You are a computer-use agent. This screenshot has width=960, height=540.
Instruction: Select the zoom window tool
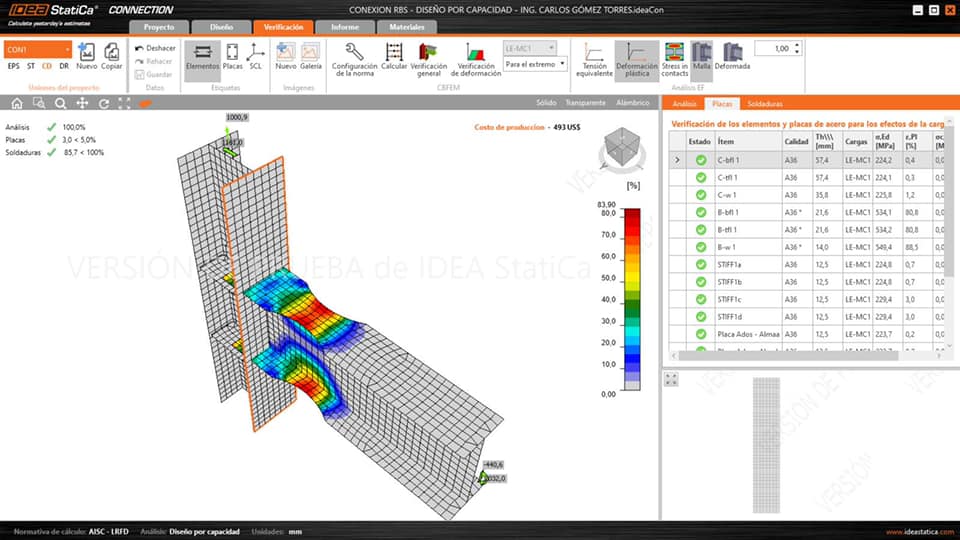tap(39, 103)
